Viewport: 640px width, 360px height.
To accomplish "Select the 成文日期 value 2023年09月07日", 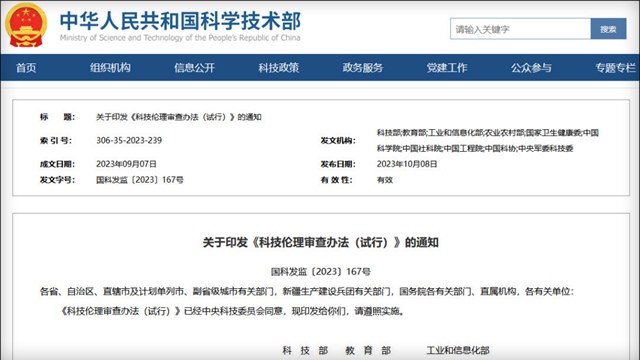I will click(126, 164).
